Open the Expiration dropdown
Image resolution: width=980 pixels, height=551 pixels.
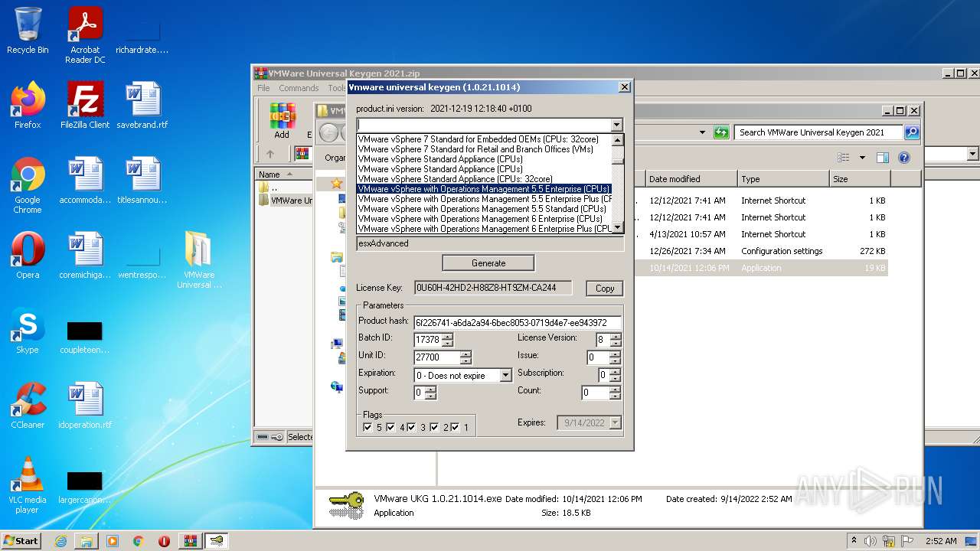[505, 376]
